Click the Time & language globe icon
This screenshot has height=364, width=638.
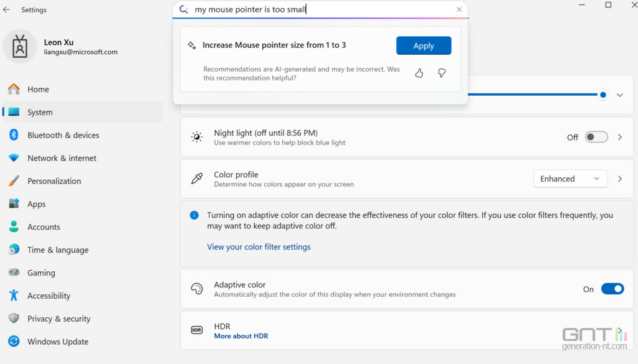point(14,250)
